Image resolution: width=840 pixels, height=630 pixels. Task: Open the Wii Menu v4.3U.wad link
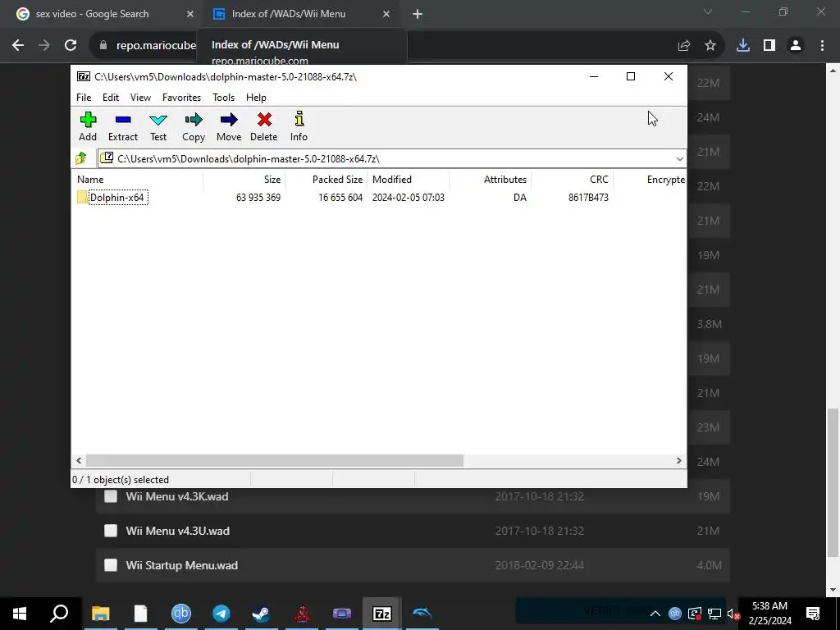(178, 531)
